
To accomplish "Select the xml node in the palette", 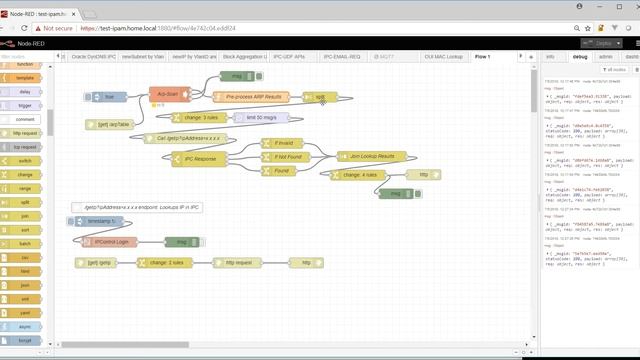I will coord(21,299).
